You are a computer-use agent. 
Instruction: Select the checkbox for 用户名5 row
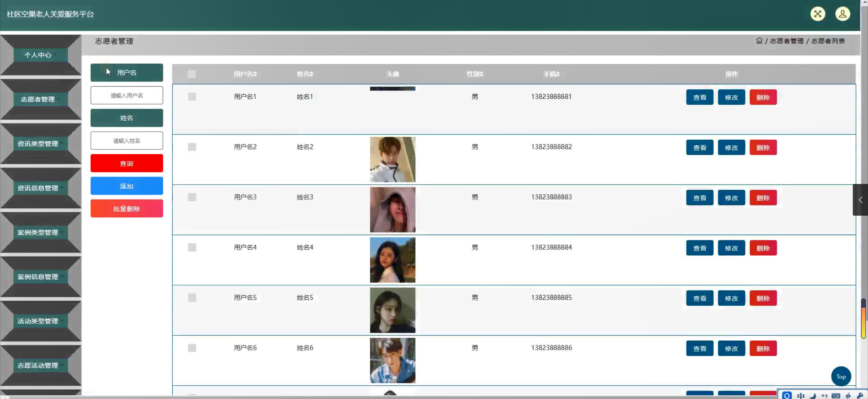(192, 298)
